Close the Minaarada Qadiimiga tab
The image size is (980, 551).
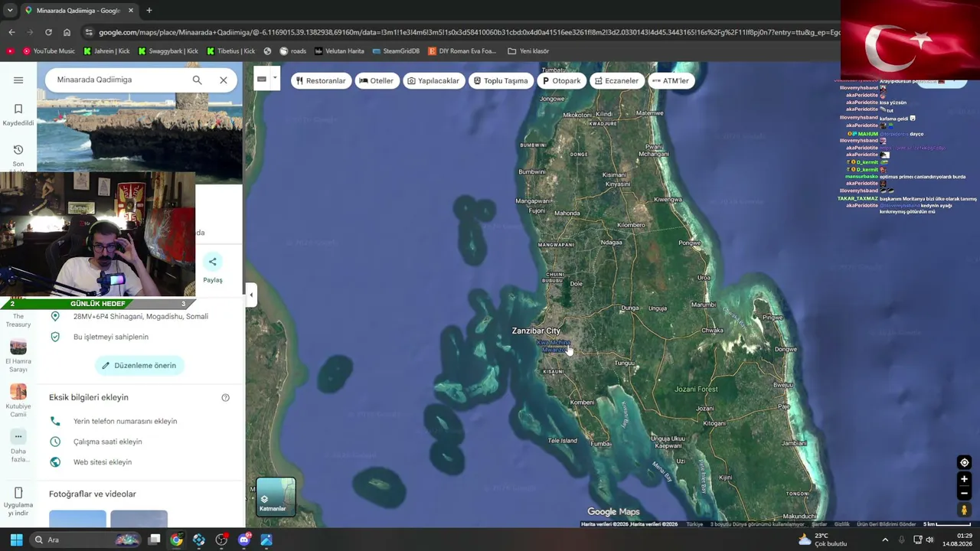(130, 11)
